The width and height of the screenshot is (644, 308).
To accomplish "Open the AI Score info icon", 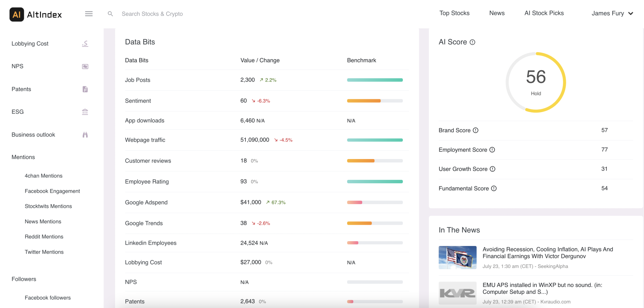I will [x=473, y=42].
